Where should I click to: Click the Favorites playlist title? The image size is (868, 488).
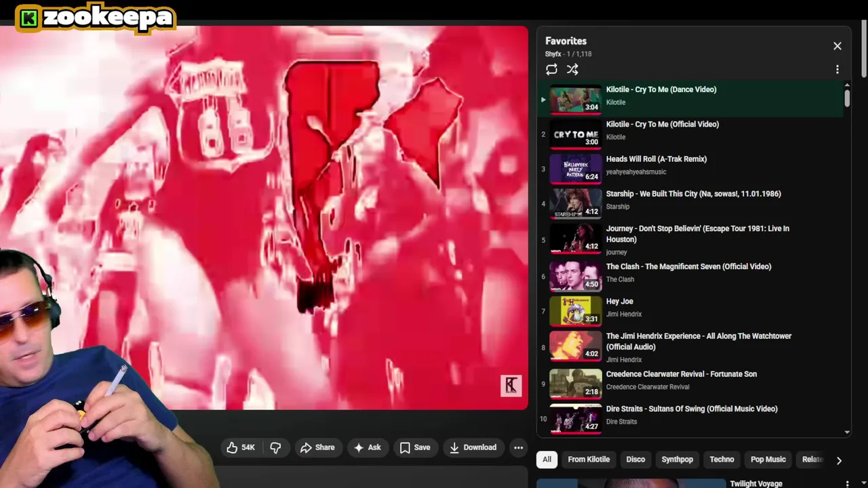click(566, 41)
